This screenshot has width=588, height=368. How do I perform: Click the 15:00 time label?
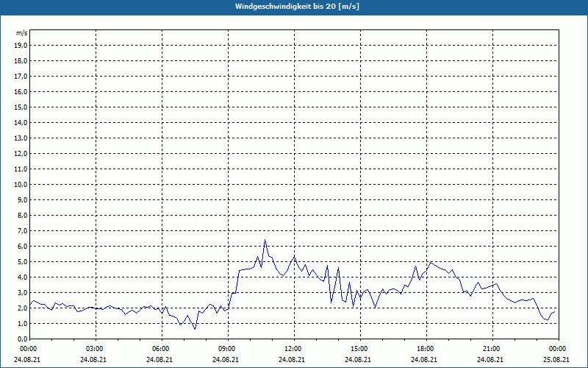360,349
